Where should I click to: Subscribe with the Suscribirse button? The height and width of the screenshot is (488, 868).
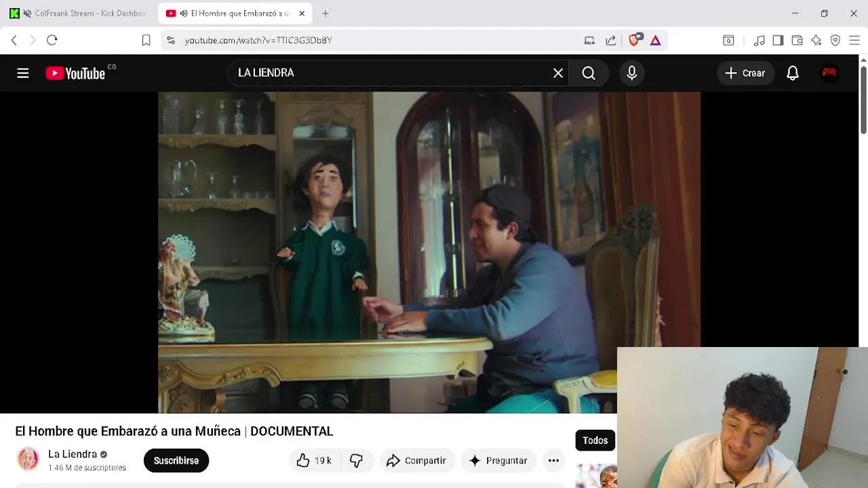(x=176, y=461)
